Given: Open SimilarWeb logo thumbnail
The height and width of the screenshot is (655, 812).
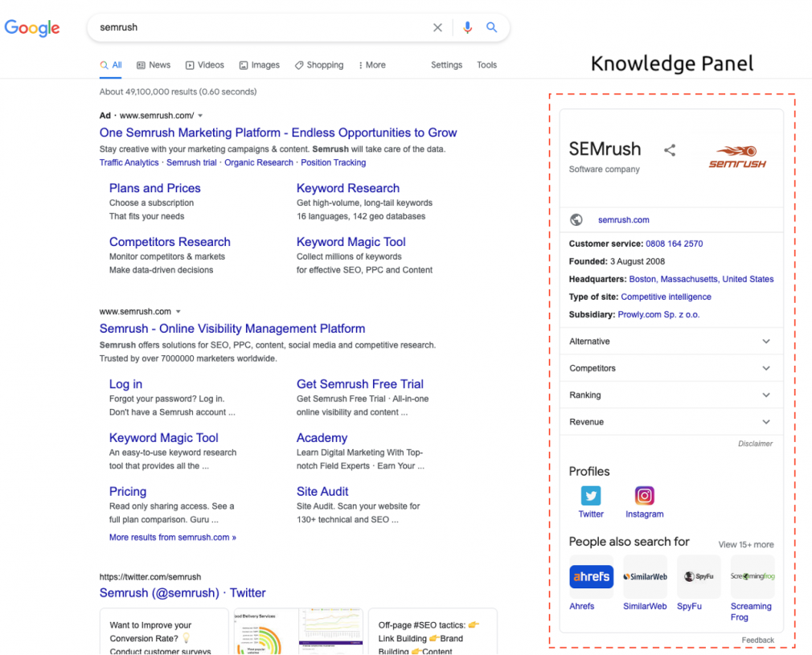Looking at the screenshot, I should pos(646,576).
